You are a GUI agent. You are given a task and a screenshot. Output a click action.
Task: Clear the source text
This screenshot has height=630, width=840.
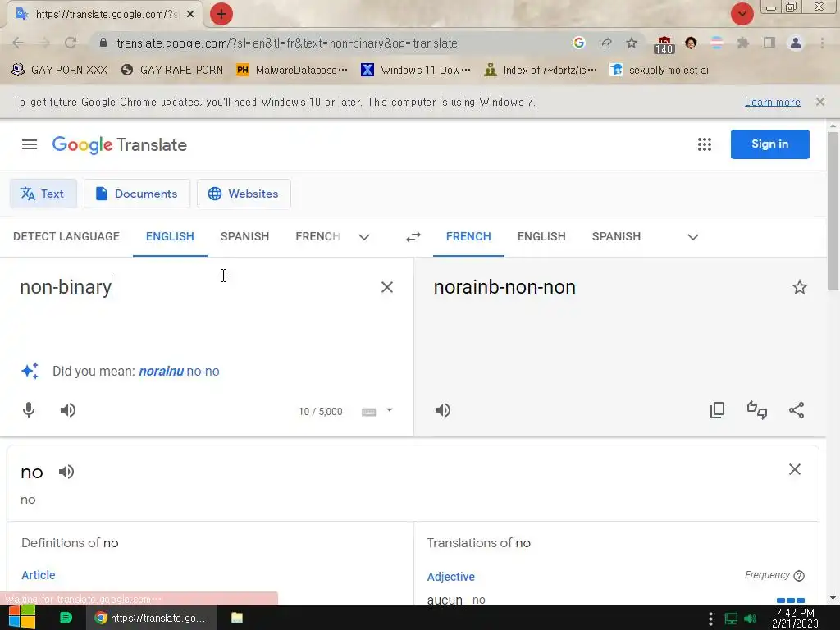point(387,287)
